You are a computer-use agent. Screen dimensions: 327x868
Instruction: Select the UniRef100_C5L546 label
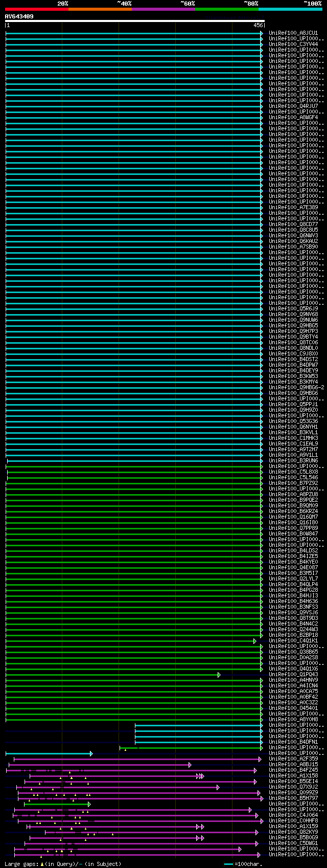click(x=293, y=478)
